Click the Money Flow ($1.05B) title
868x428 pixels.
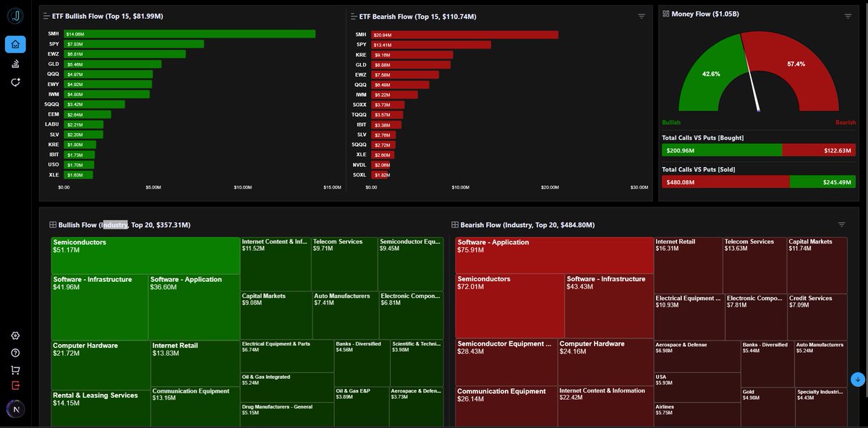704,14
